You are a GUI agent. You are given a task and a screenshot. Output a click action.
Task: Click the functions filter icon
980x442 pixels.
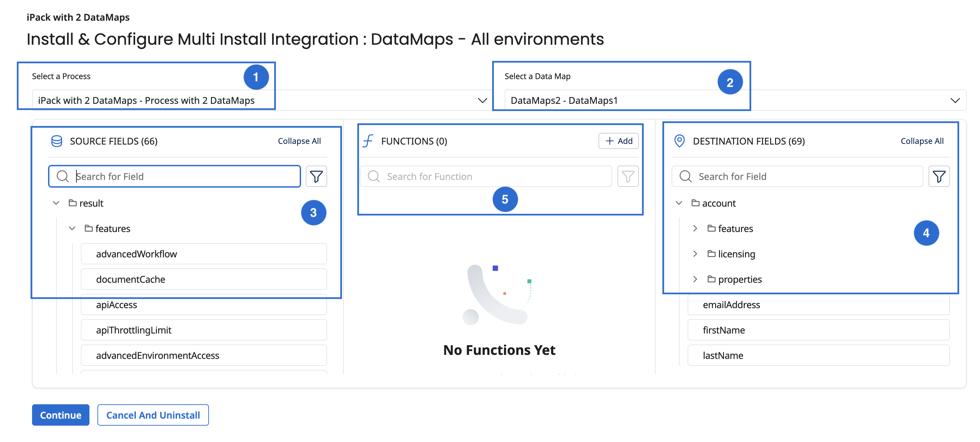coord(628,176)
